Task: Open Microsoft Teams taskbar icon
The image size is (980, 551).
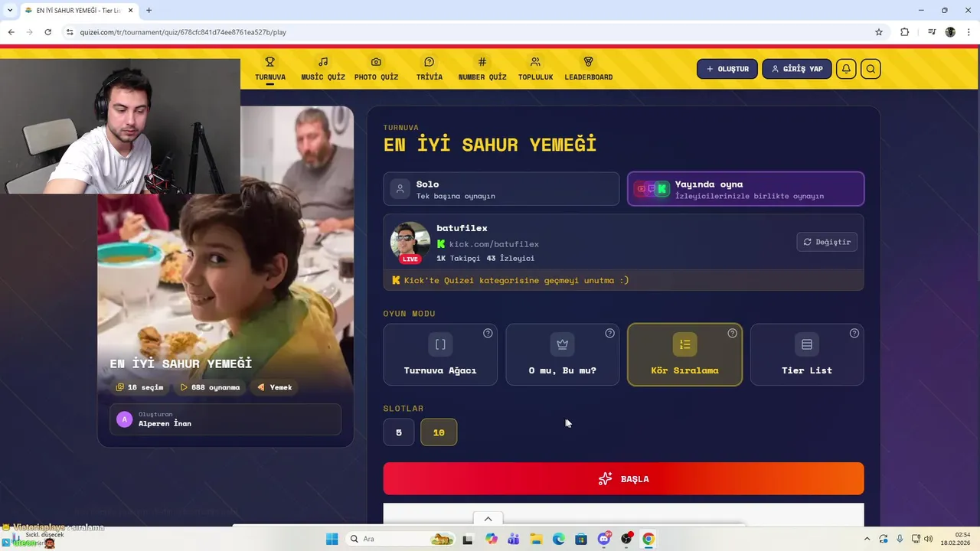Action: tap(513, 539)
